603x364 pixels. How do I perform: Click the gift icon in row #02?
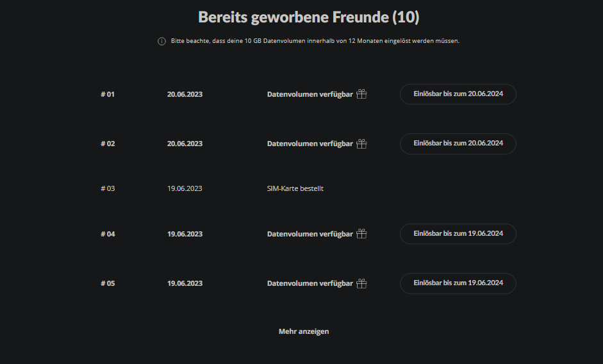click(x=361, y=144)
